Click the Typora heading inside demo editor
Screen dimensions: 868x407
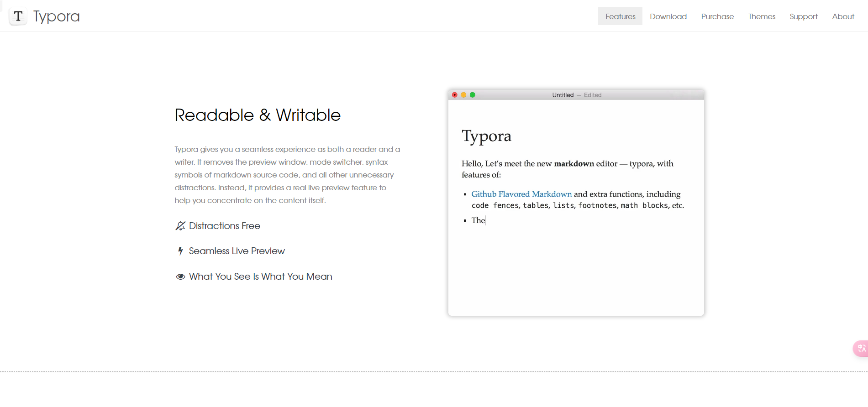(486, 136)
